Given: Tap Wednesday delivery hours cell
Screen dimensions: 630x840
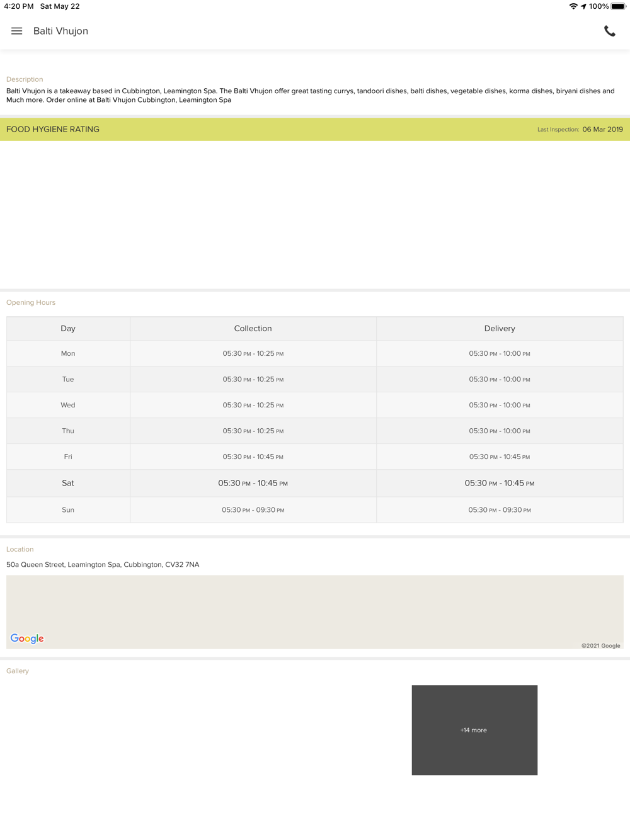Looking at the screenshot, I should (x=500, y=406).
